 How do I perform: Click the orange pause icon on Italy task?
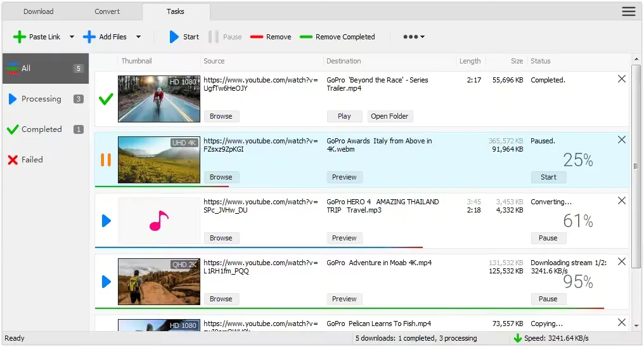[x=106, y=160]
